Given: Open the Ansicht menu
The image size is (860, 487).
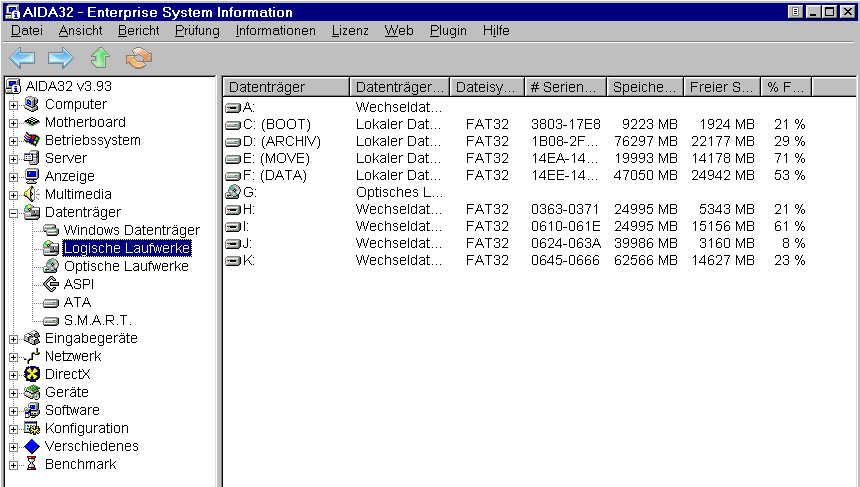Looking at the screenshot, I should 80,31.
